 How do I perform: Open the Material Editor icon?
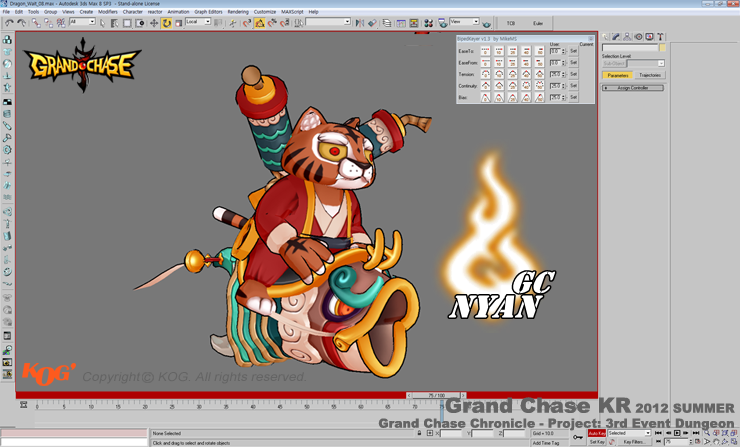[x=429, y=23]
